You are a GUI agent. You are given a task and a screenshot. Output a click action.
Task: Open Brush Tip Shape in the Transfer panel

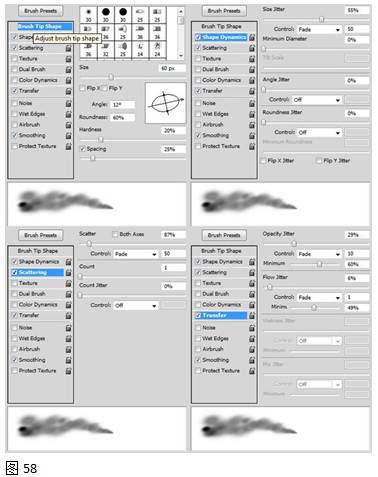click(221, 251)
